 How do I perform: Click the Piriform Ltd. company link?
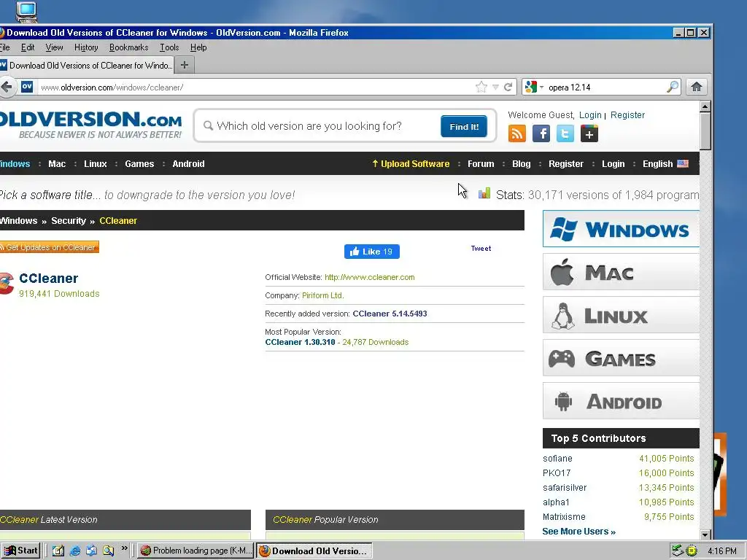(x=322, y=295)
